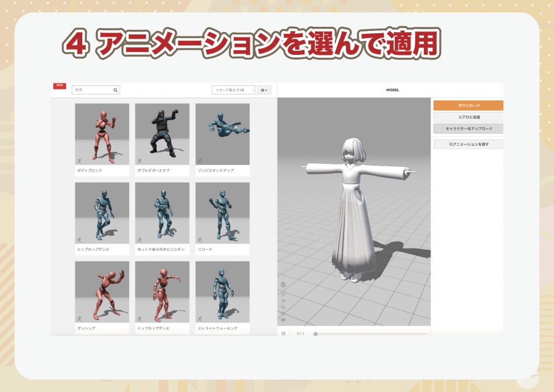This screenshot has height=392, width=554.
Task: Click the orange ダウンロード button
Action: click(468, 106)
